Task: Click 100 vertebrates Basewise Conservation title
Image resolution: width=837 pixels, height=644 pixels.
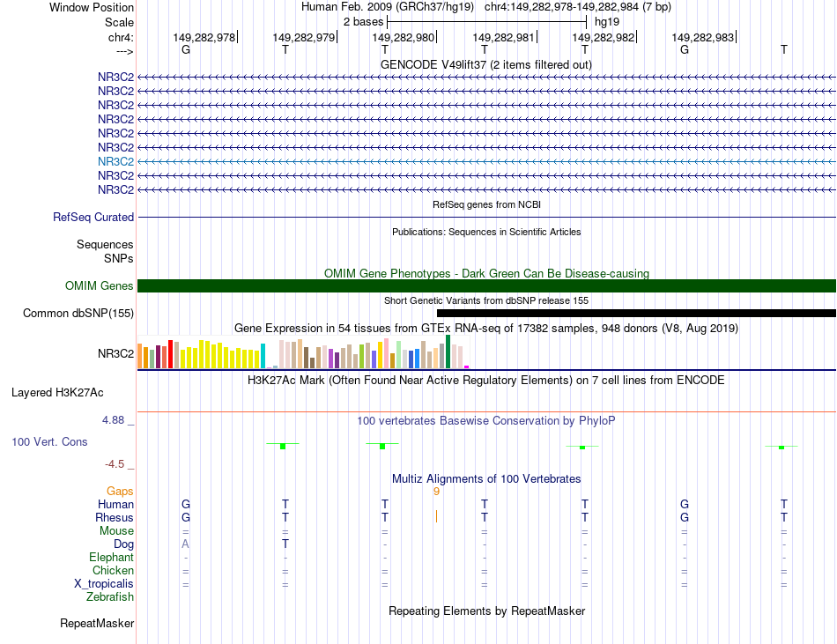Action: pyautogui.click(x=486, y=421)
